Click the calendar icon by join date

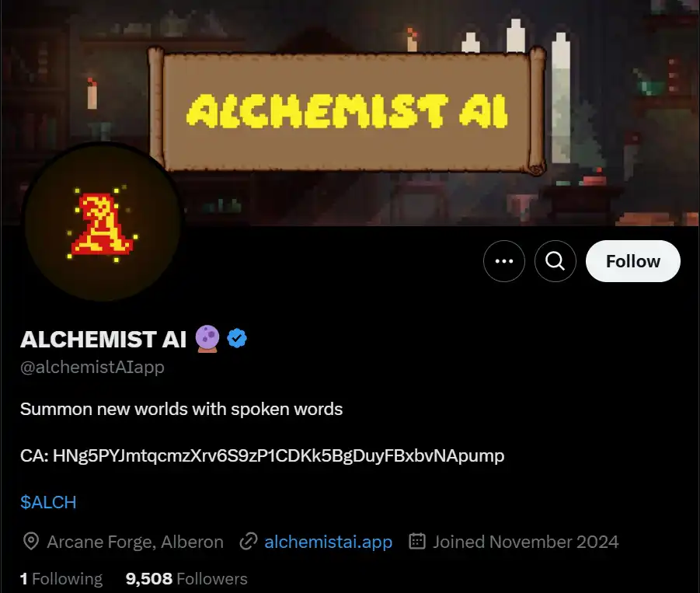[417, 541]
